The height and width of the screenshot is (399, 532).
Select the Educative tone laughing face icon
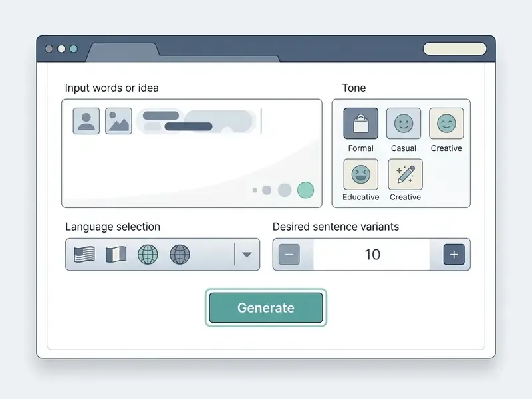coord(360,174)
